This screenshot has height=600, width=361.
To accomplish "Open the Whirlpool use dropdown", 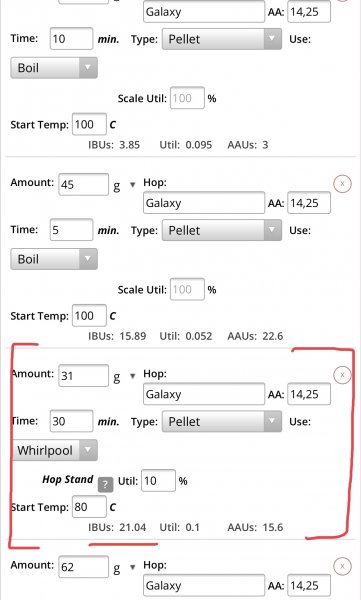I will (x=54, y=450).
